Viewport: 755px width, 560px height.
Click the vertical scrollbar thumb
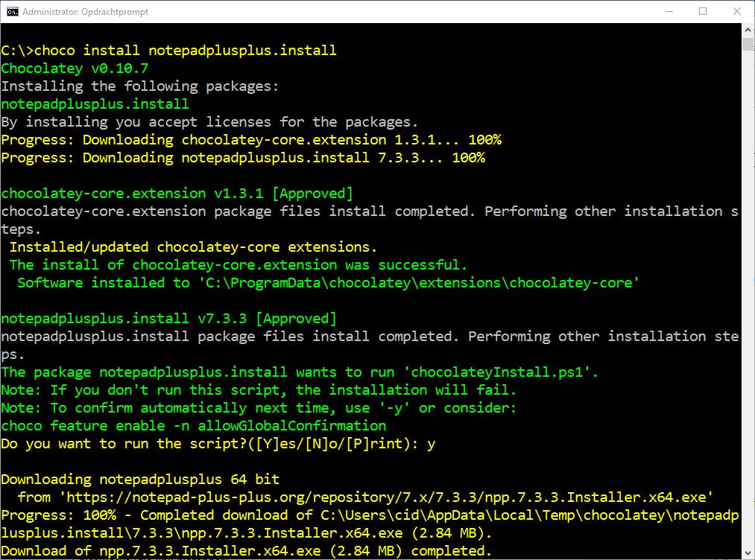coord(748,44)
